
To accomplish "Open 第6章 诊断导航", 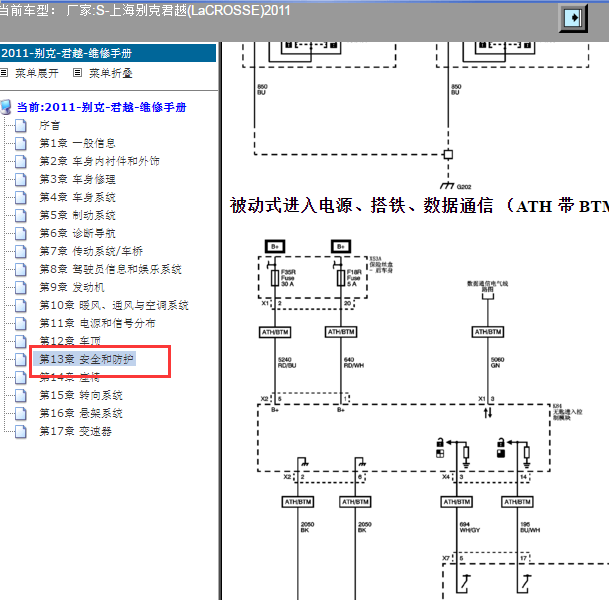I will [x=77, y=233].
